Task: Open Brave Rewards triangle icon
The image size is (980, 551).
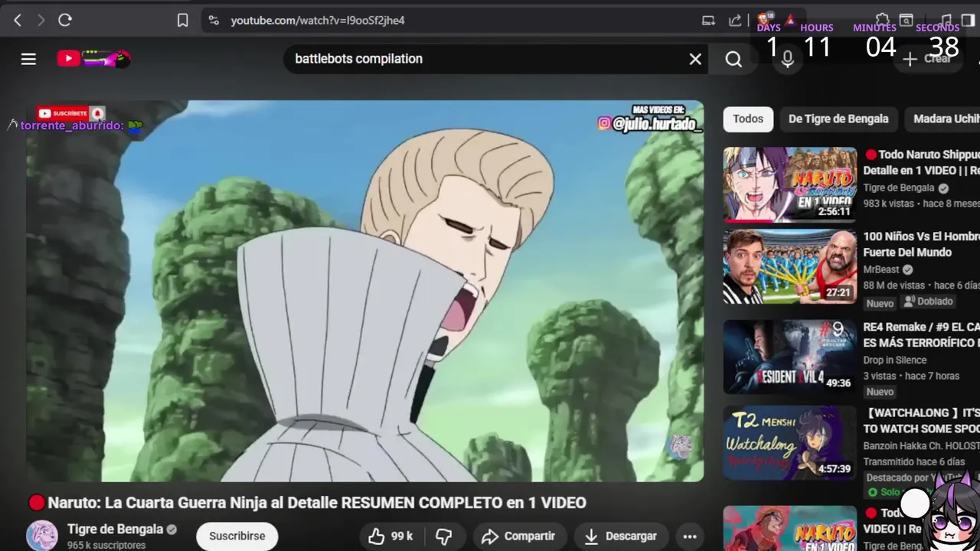Action: point(790,20)
